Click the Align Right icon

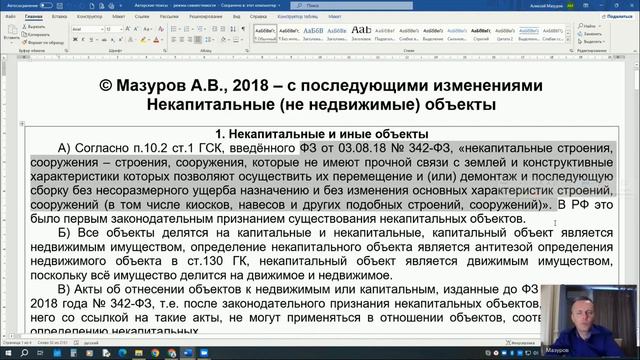[x=190, y=40]
